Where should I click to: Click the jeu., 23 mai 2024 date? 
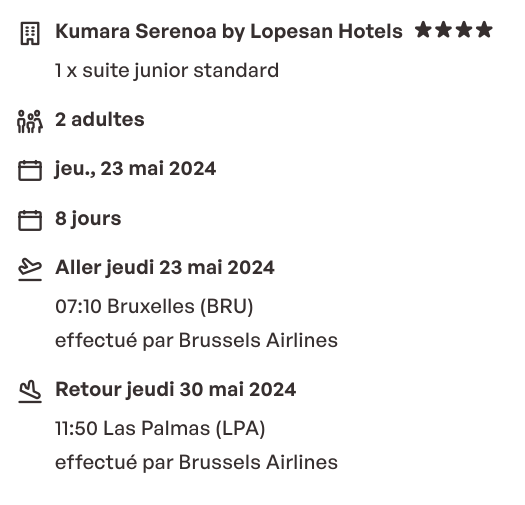(x=135, y=168)
